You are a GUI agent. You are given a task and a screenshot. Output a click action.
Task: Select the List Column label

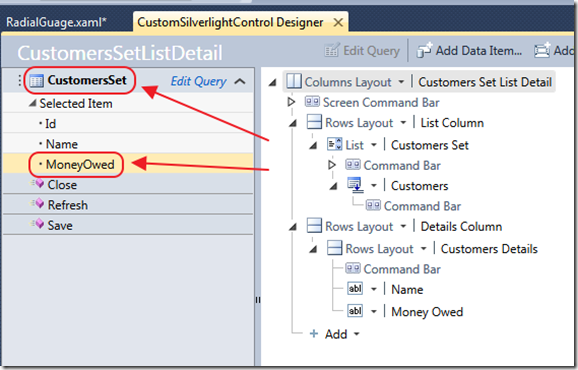pos(452,123)
